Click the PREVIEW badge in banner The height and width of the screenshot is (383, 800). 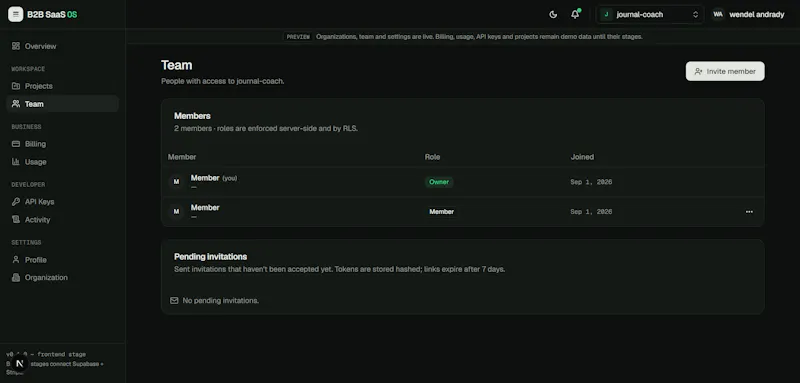pyautogui.click(x=298, y=37)
